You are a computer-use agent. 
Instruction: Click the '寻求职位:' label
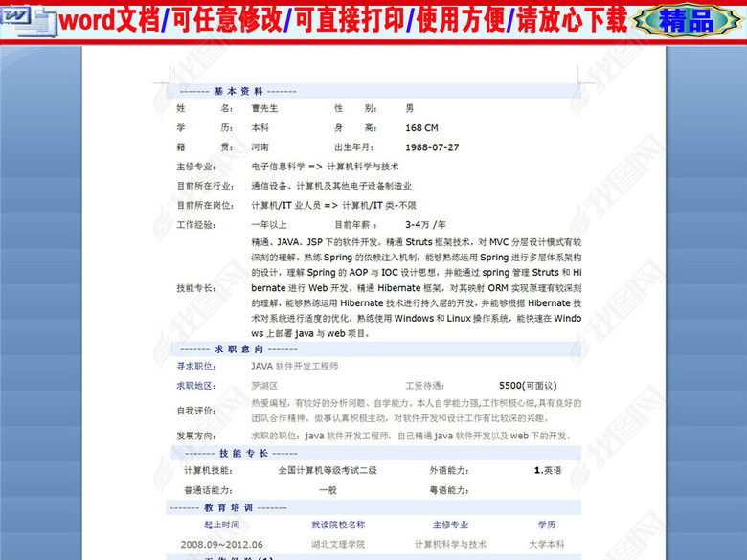point(196,367)
